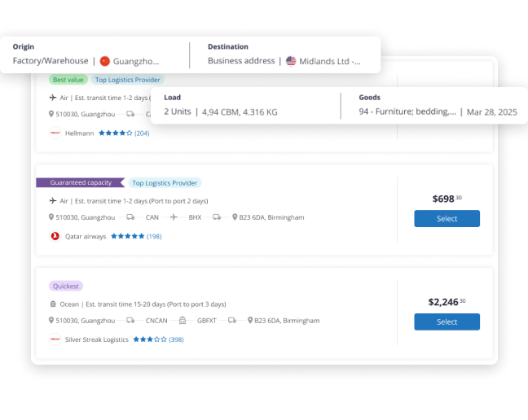Select the $698 Qatar airways quote

(447, 218)
